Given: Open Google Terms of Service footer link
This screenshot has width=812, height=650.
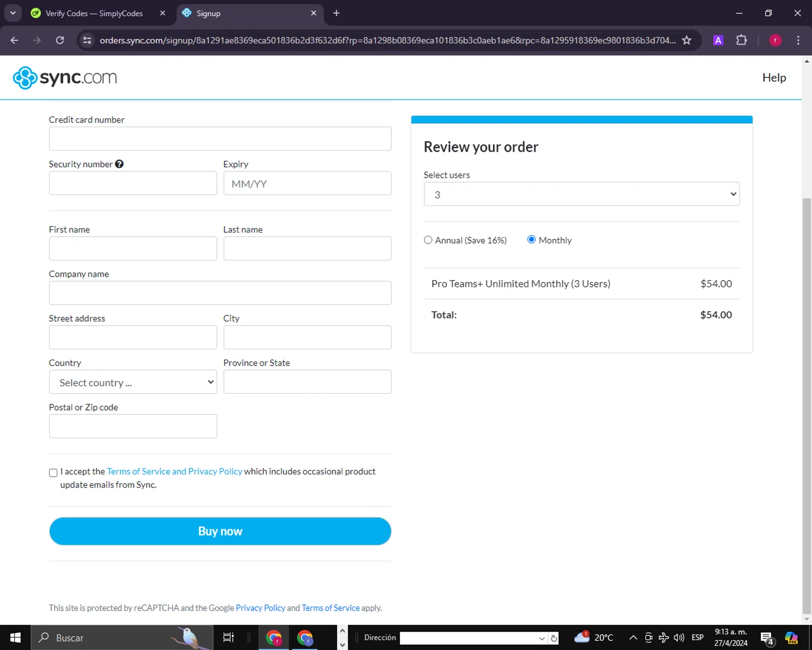Looking at the screenshot, I should click(x=331, y=608).
